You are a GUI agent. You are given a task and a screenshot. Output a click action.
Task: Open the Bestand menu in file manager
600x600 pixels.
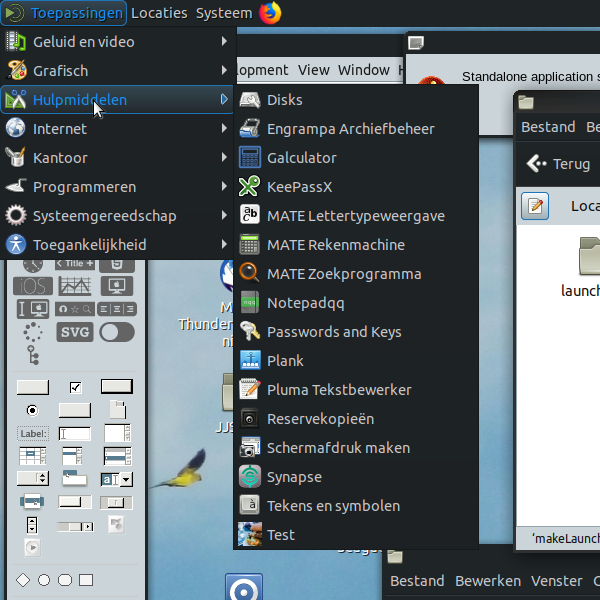pos(547,127)
